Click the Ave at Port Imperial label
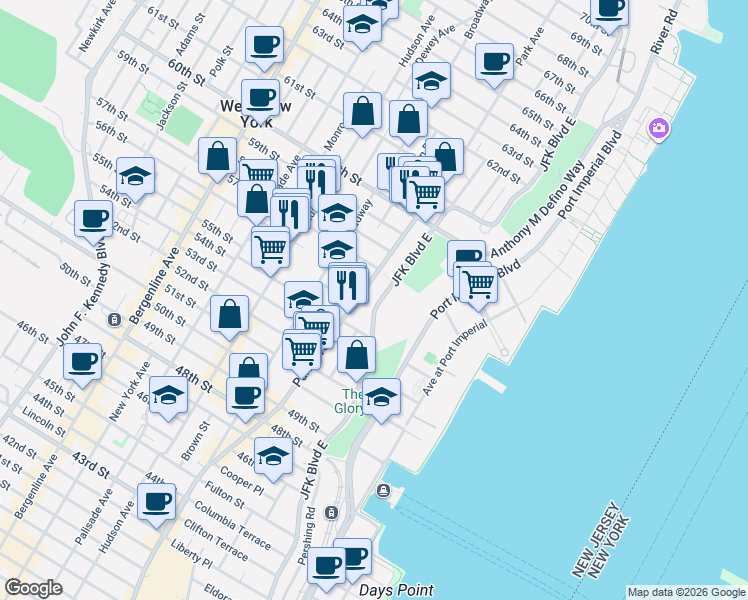The height and width of the screenshot is (600, 748). [x=455, y=358]
